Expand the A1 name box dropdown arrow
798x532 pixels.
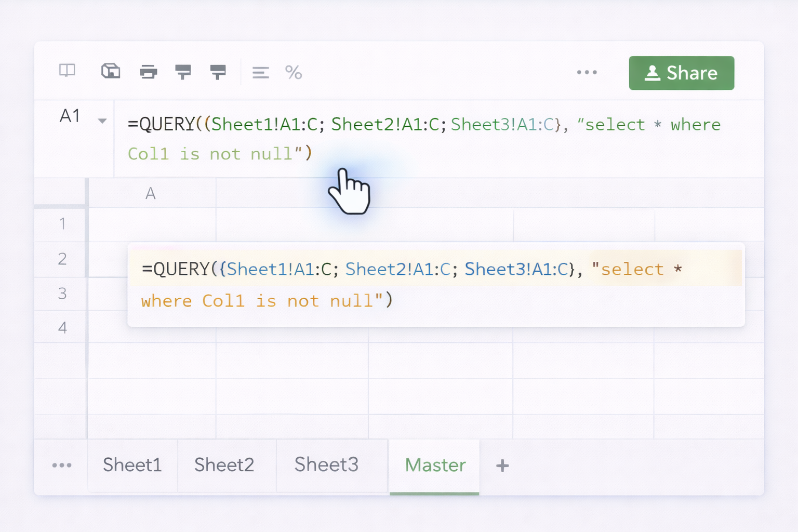click(x=102, y=121)
